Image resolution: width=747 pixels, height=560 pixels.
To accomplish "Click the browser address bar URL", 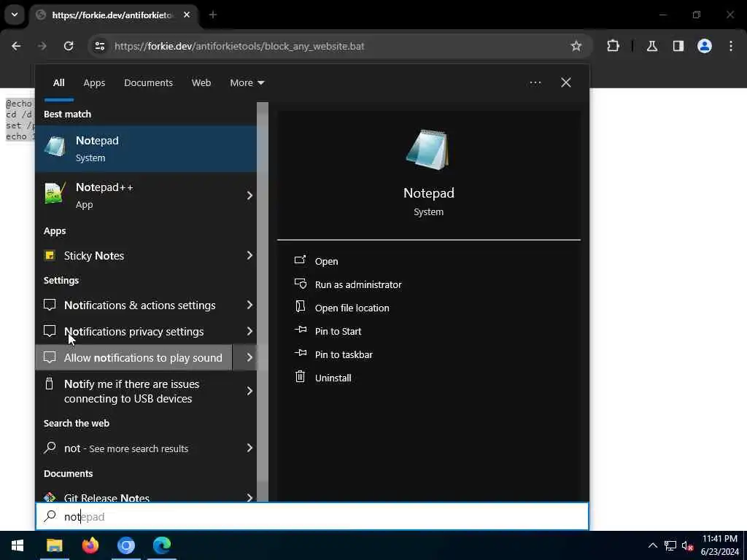I will [x=239, y=46].
